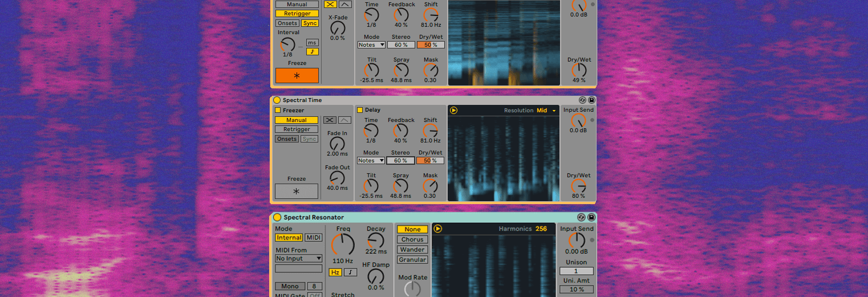Click Fade In knob showing 2.00 ms
868x297 pixels.
point(338,144)
